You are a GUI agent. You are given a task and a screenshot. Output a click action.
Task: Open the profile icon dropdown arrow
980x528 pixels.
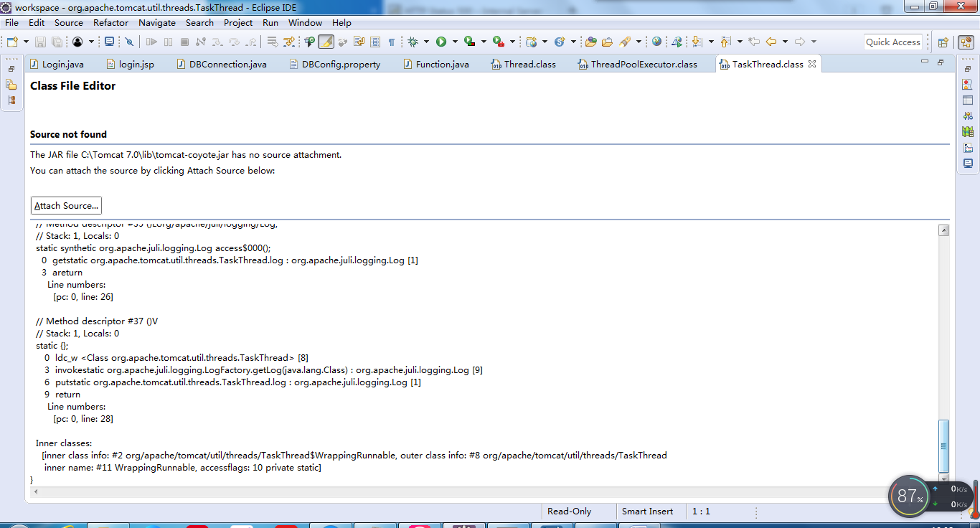91,42
